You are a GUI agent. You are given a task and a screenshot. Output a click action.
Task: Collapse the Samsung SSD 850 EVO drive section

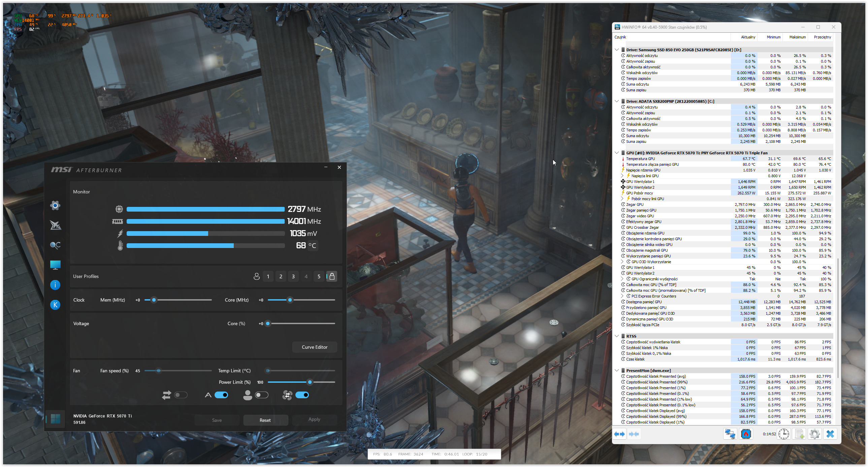pyautogui.click(x=617, y=50)
